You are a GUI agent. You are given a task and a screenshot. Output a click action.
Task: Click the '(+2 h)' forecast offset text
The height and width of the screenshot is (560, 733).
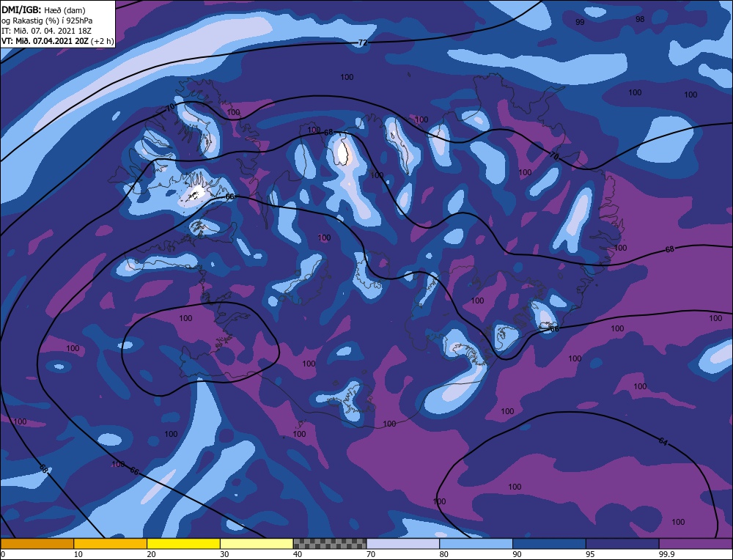tap(102, 40)
